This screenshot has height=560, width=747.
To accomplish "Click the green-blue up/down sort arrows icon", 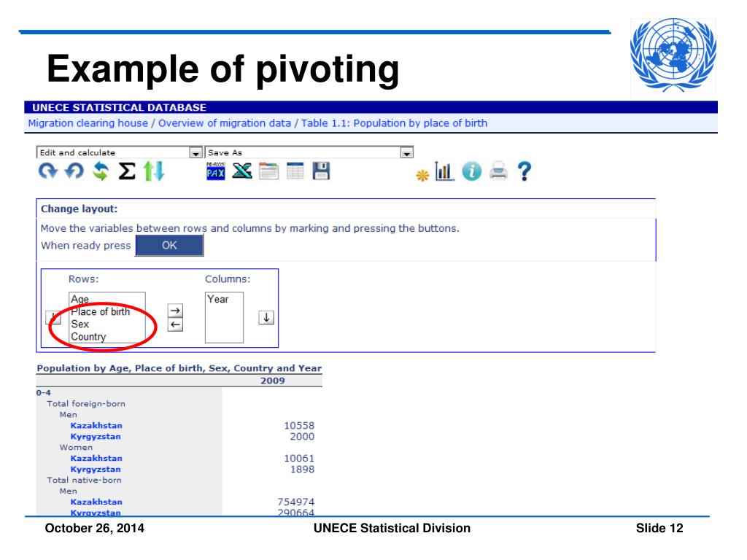I will [153, 172].
